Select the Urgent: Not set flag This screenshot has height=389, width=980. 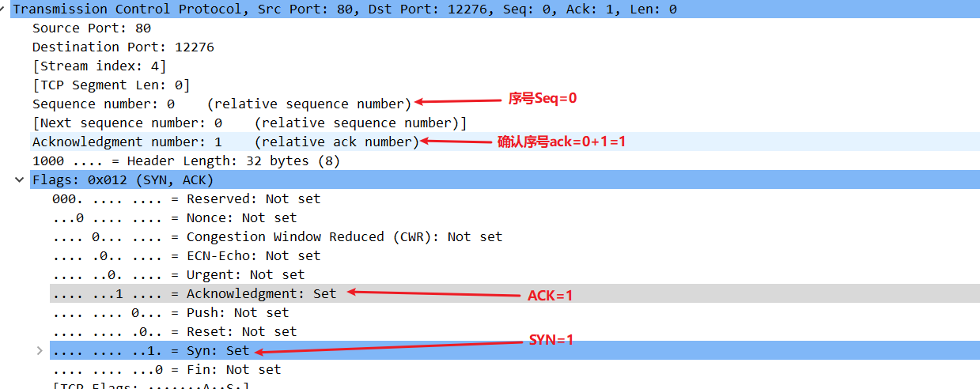[x=179, y=275]
